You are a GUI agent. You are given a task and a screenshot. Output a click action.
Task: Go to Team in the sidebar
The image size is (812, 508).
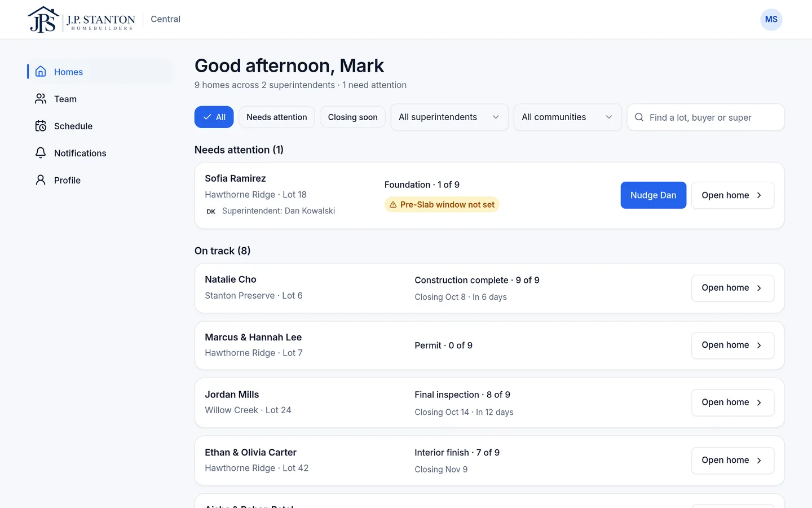click(100, 99)
